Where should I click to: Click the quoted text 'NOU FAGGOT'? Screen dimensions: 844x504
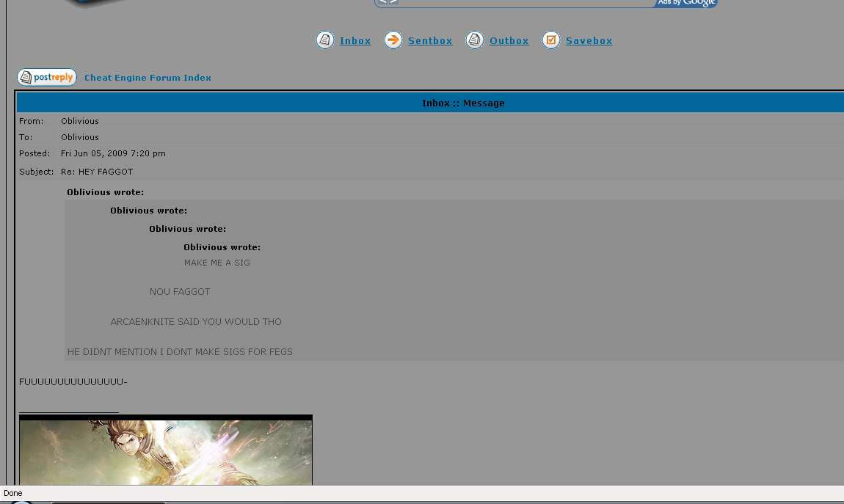pos(180,292)
